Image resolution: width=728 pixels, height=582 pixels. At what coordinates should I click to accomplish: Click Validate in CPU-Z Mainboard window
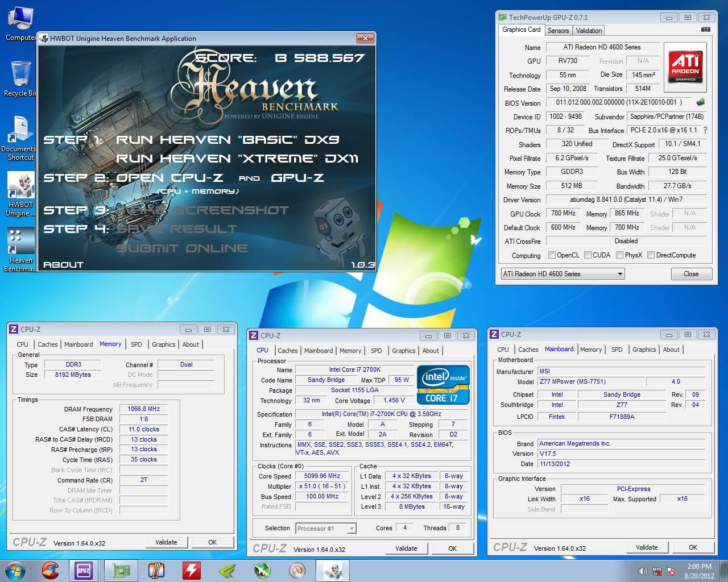(x=647, y=547)
